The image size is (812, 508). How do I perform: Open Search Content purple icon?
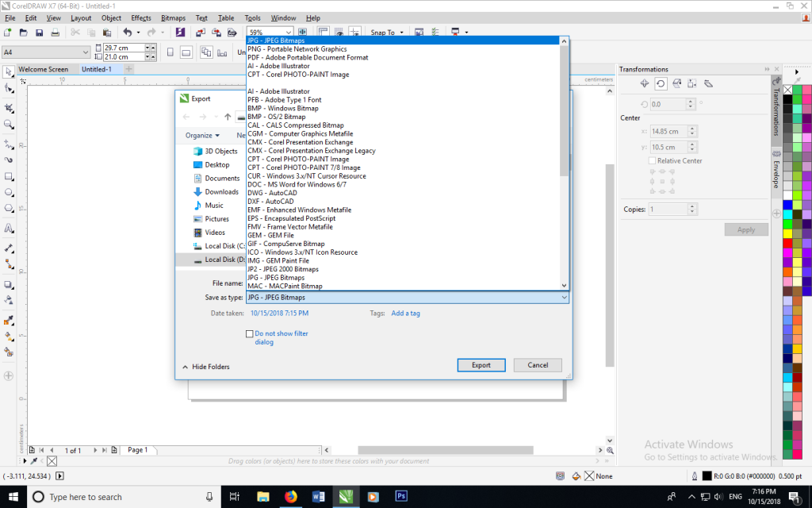click(180, 32)
